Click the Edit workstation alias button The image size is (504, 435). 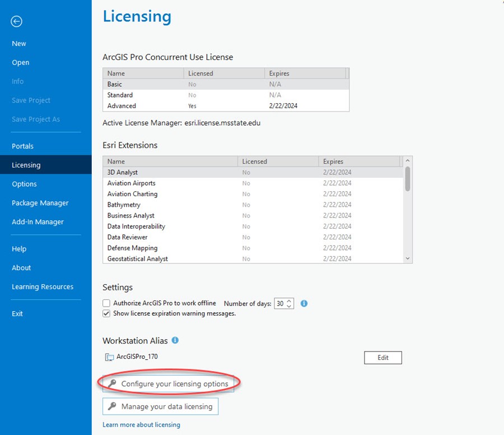pyautogui.click(x=383, y=358)
